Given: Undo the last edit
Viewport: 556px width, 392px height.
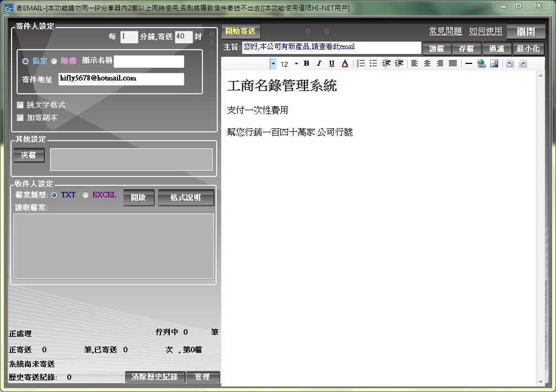Looking at the screenshot, I should pyautogui.click(x=510, y=64).
